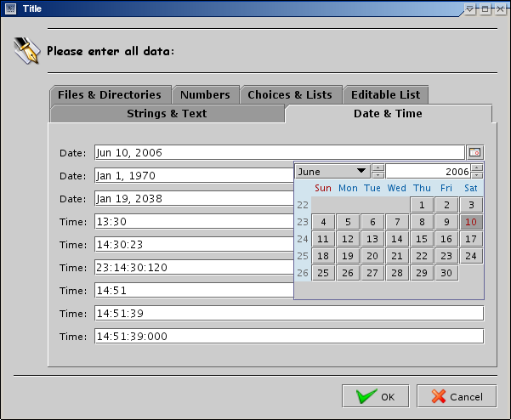The width and height of the screenshot is (511, 420).
Task: Increment the year 2006 with the up arrow
Action: [477, 167]
